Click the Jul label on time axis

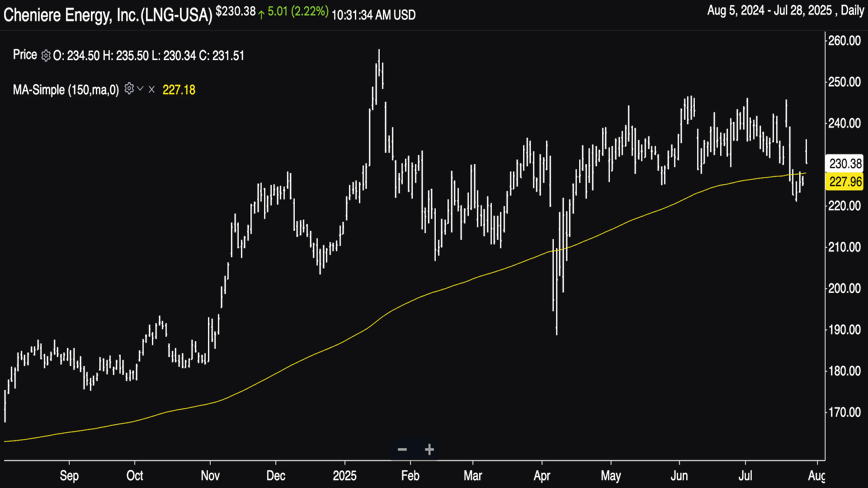point(745,475)
